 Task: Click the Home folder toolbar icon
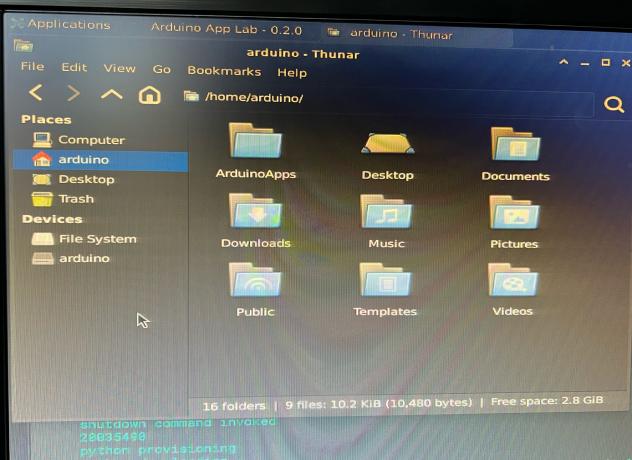coord(149,95)
